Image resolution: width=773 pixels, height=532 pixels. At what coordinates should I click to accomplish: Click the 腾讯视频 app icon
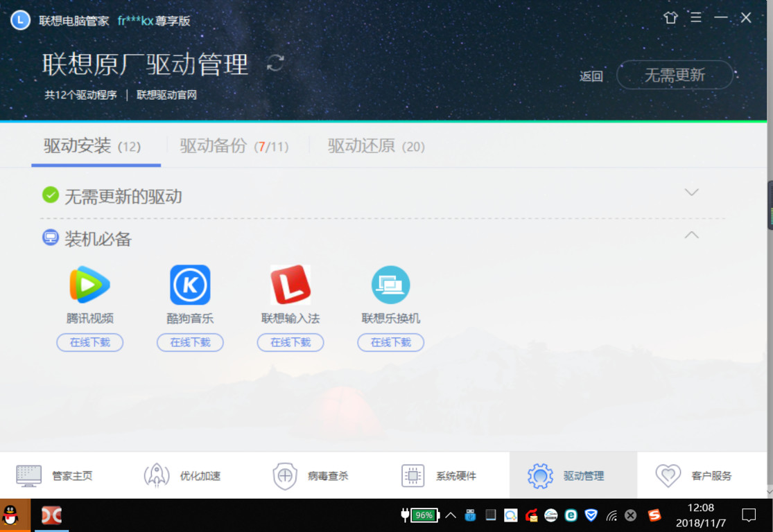point(89,285)
